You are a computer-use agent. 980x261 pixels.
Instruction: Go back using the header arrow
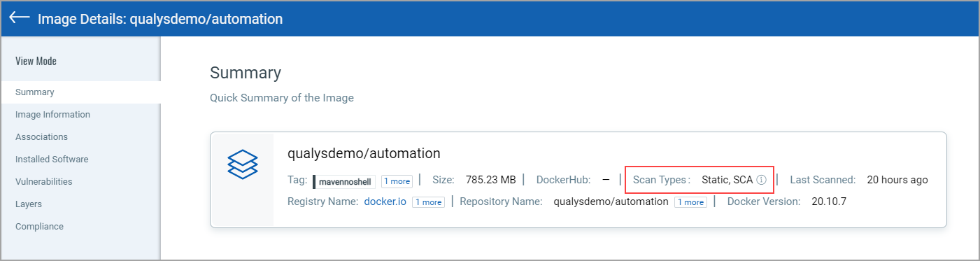tap(19, 18)
